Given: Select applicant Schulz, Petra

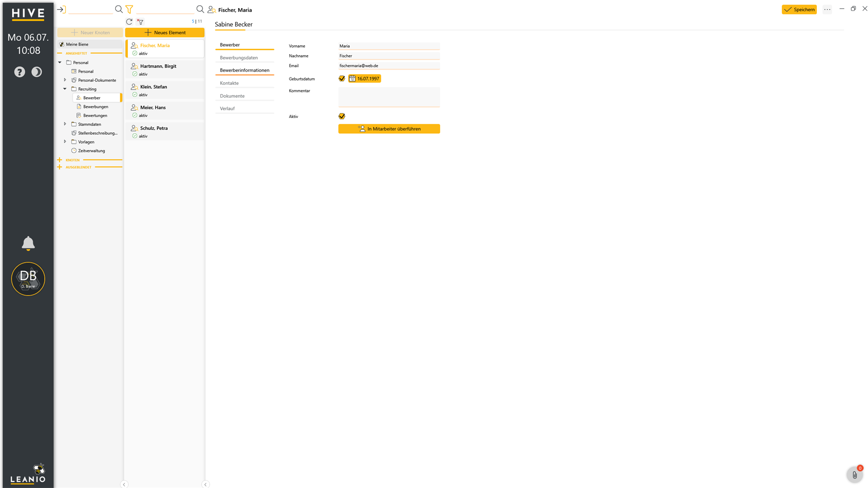Looking at the screenshot, I should [165, 132].
